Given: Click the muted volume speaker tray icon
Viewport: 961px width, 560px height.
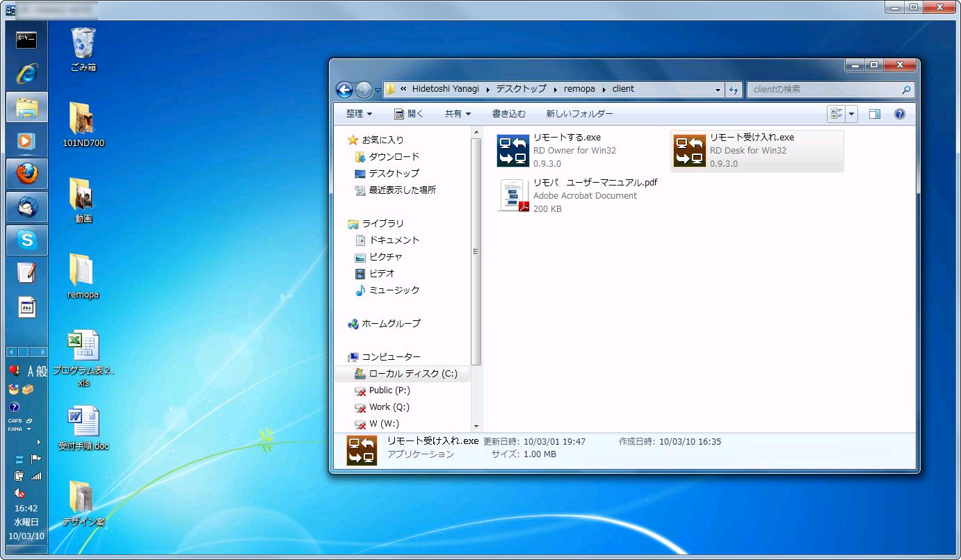Looking at the screenshot, I should click(19, 493).
